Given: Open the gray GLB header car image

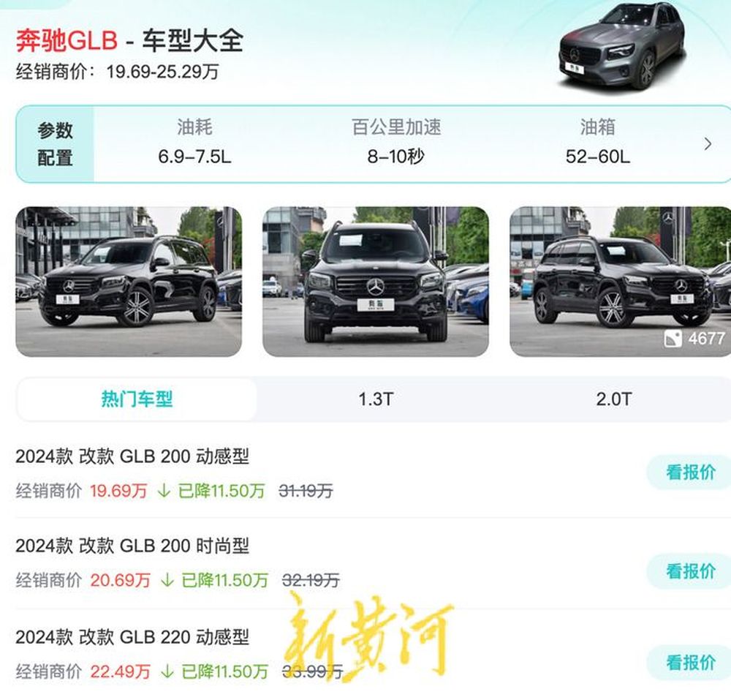Looking at the screenshot, I should pos(623,46).
